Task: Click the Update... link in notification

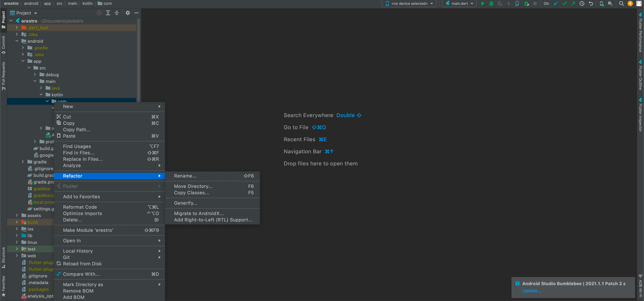Action: [531, 291]
